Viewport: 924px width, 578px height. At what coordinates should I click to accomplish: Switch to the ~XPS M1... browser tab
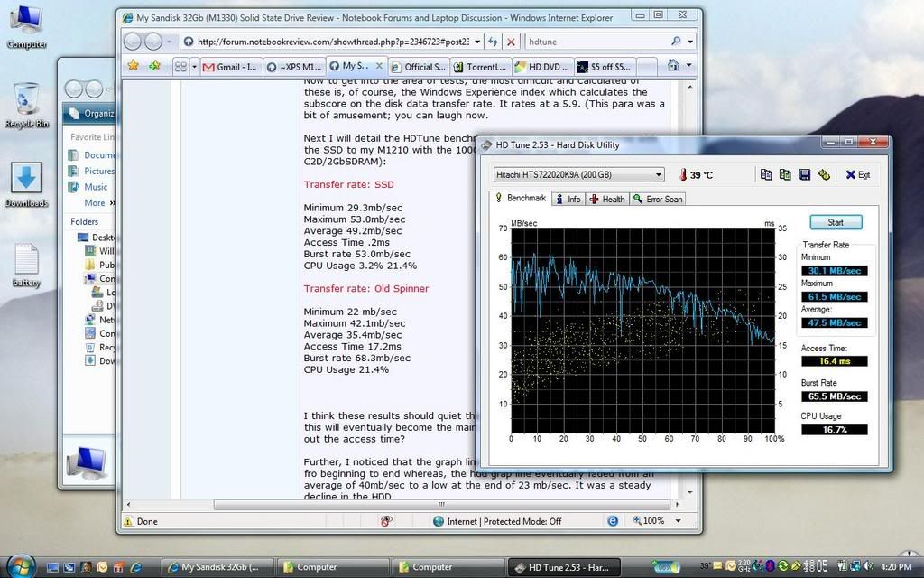coord(294,67)
